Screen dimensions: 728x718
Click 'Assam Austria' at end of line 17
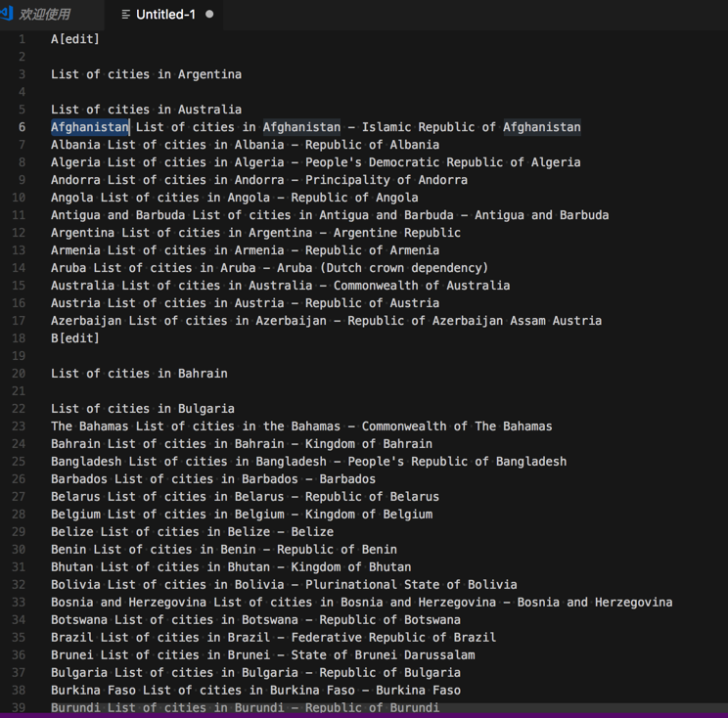point(556,321)
